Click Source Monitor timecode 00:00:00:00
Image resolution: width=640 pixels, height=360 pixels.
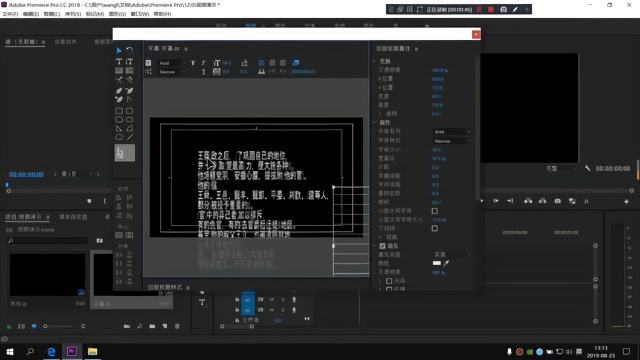tap(26, 175)
